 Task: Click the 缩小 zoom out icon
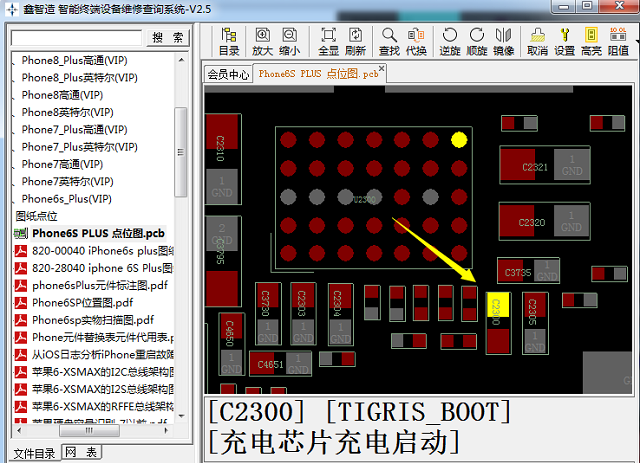(x=289, y=41)
